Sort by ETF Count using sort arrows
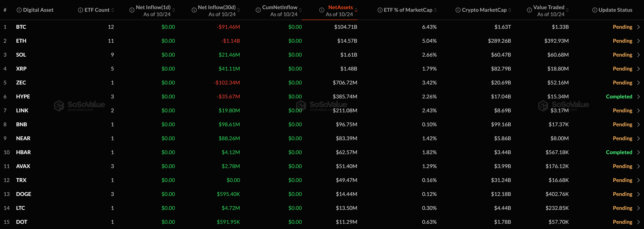 tap(113, 10)
